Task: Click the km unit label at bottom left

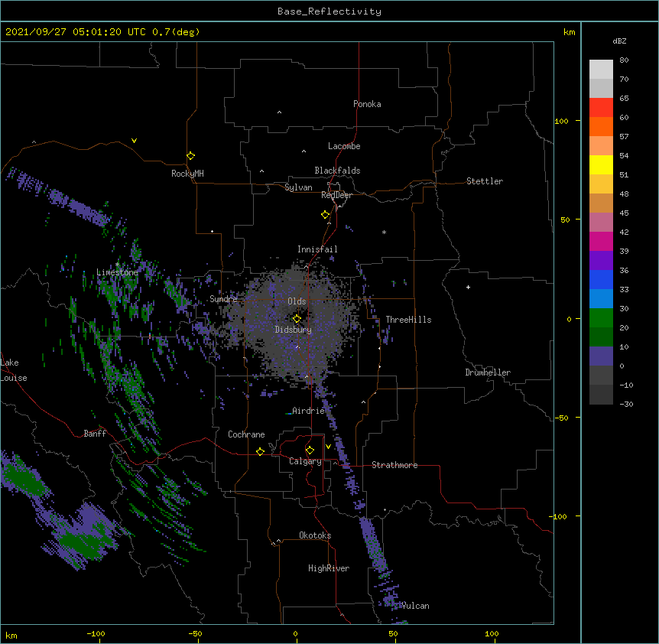Action: coord(11,635)
